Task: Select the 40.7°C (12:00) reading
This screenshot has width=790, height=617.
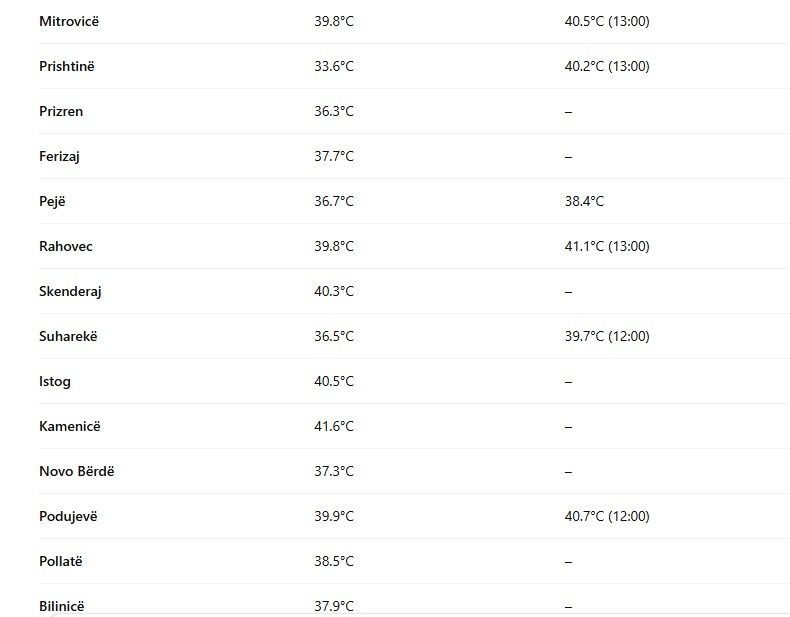Action: pyautogui.click(x=607, y=516)
